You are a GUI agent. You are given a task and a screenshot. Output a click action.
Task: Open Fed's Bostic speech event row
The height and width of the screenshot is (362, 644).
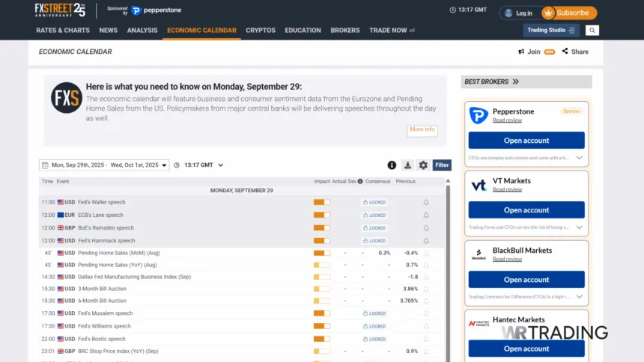[241, 339]
